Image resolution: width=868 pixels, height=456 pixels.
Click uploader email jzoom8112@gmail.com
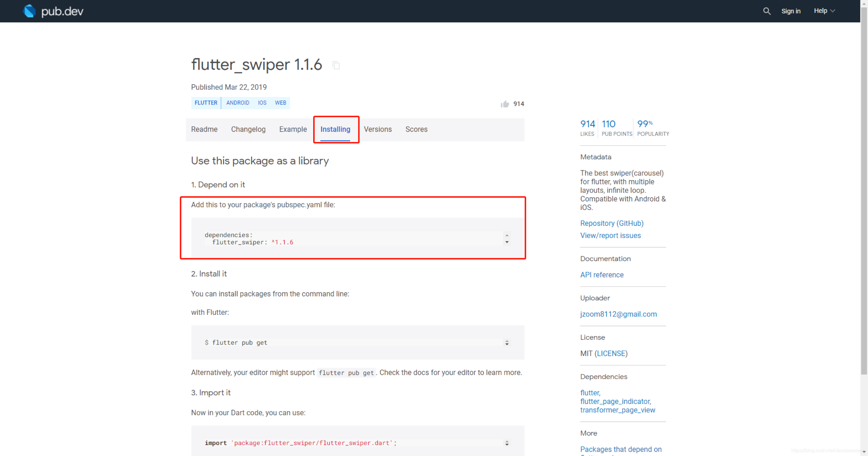[x=618, y=314]
